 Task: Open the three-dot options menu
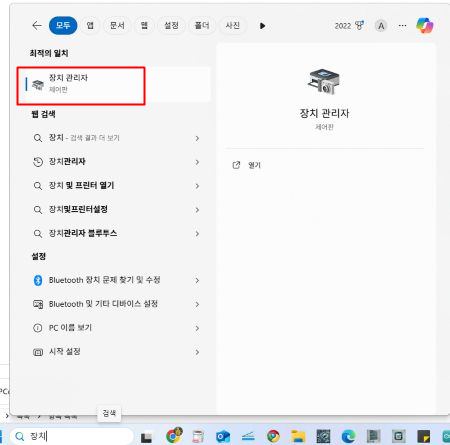pos(402,26)
